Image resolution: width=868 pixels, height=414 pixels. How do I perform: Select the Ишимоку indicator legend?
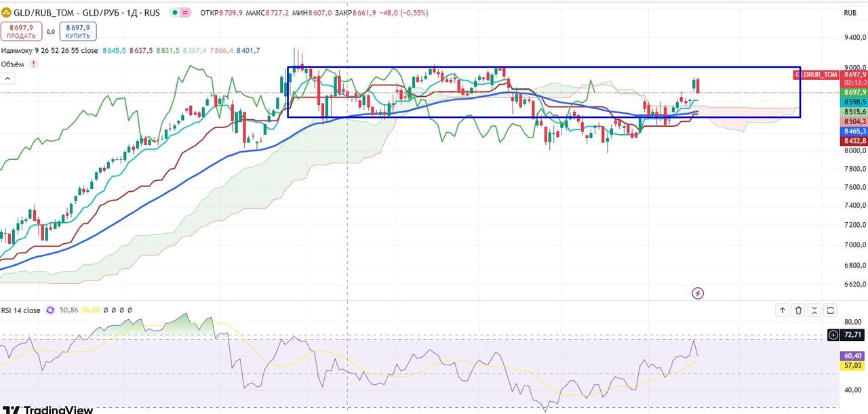pos(50,51)
